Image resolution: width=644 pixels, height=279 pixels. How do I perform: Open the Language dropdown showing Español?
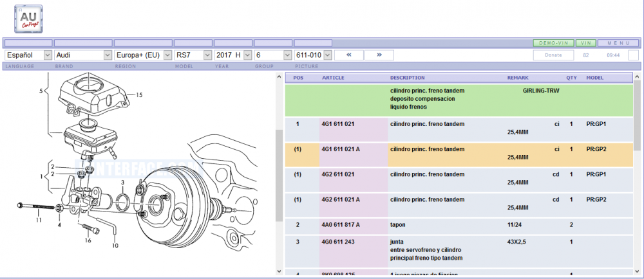pyautogui.click(x=28, y=55)
